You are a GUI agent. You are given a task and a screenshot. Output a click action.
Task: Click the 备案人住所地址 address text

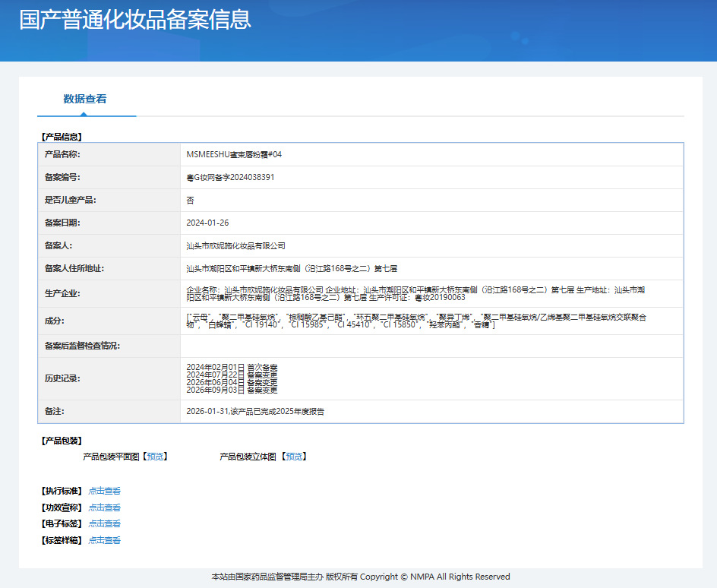292,269
